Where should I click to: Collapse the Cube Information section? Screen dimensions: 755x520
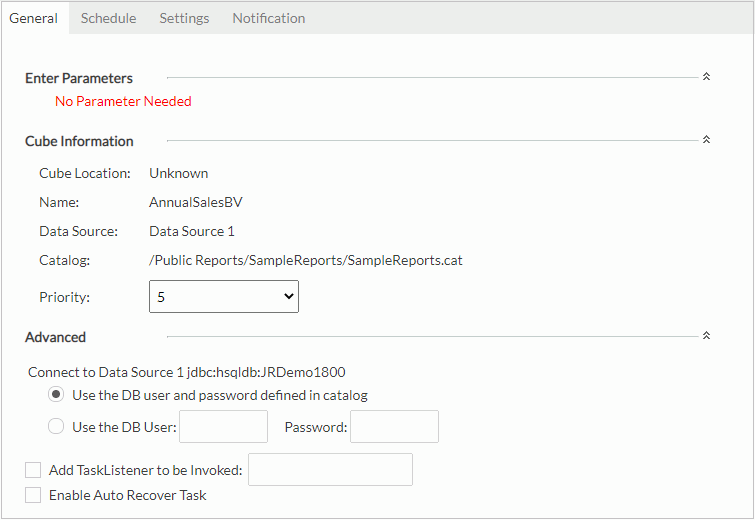(x=706, y=140)
